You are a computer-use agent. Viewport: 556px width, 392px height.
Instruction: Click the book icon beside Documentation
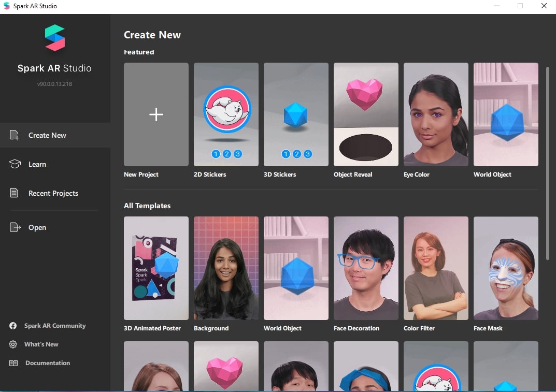pyautogui.click(x=13, y=363)
